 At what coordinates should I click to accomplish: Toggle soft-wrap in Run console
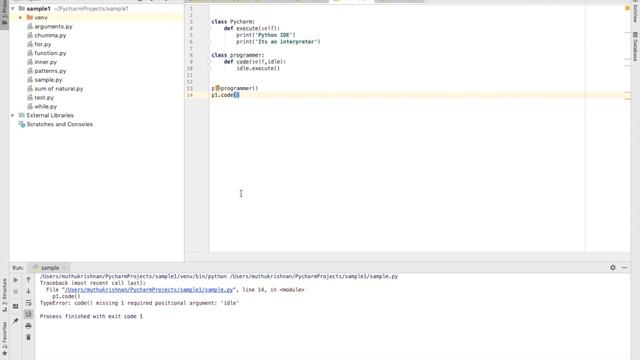[x=28, y=303]
